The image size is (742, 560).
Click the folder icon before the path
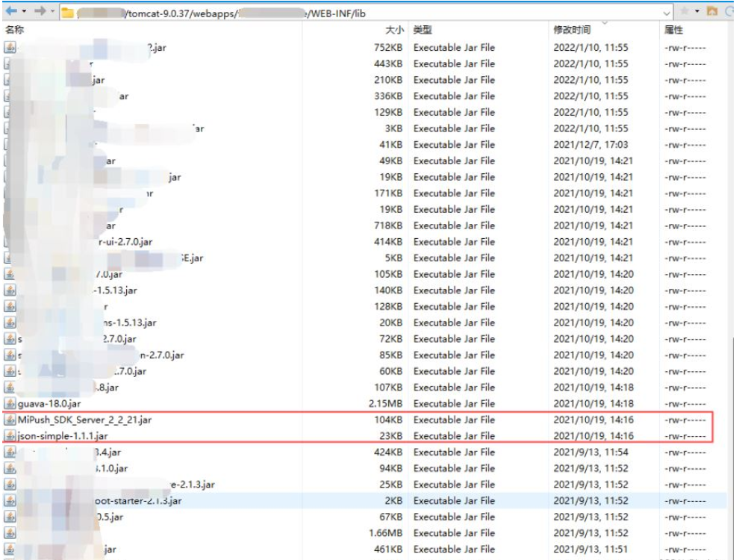click(68, 13)
